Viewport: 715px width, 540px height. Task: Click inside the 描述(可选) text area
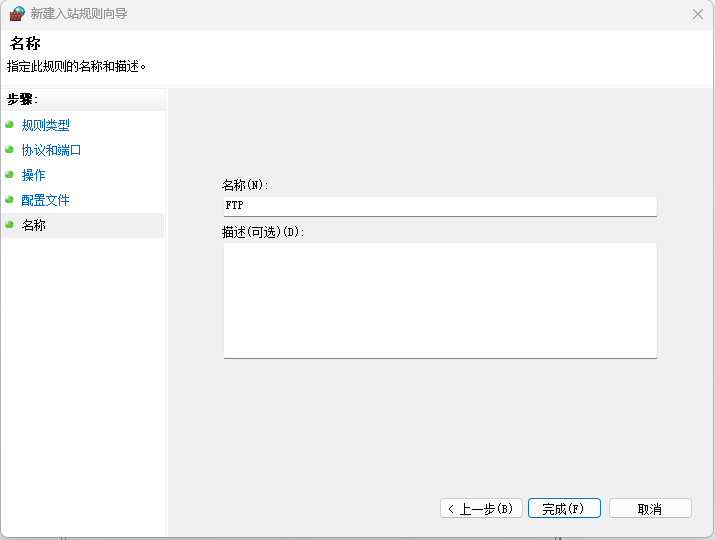coord(440,300)
